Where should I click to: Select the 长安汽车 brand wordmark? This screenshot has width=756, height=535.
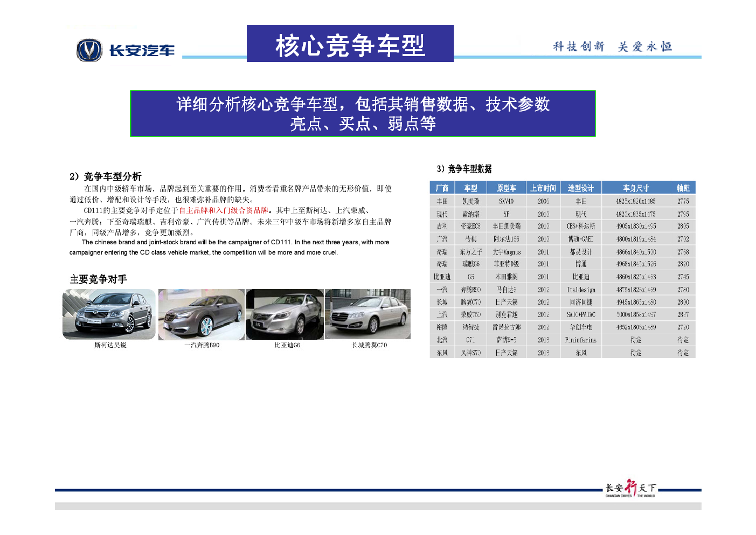pos(142,51)
